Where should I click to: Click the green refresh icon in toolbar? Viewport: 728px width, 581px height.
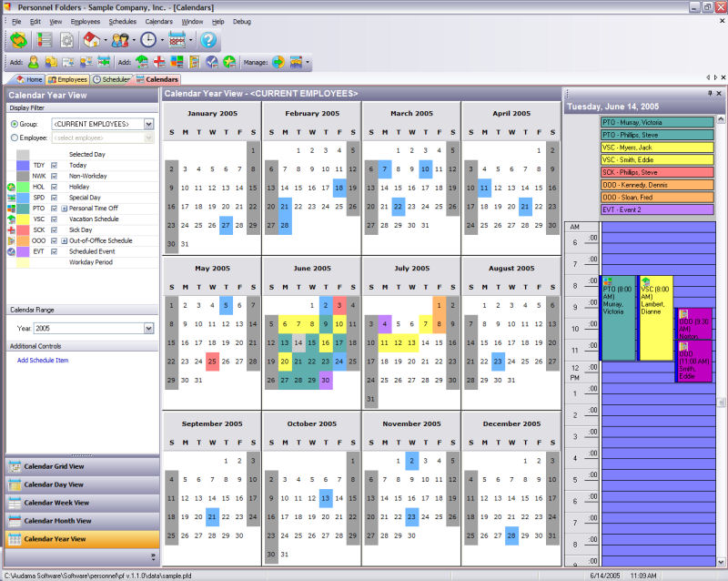[x=18, y=40]
